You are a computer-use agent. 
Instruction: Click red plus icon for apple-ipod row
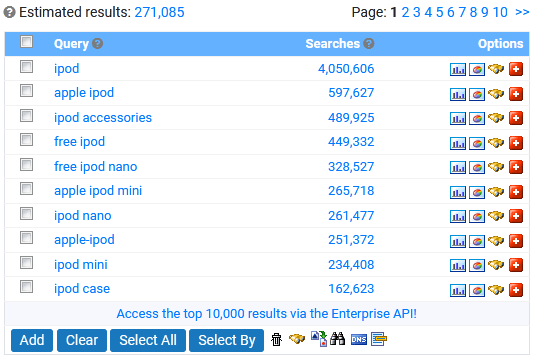pos(516,240)
